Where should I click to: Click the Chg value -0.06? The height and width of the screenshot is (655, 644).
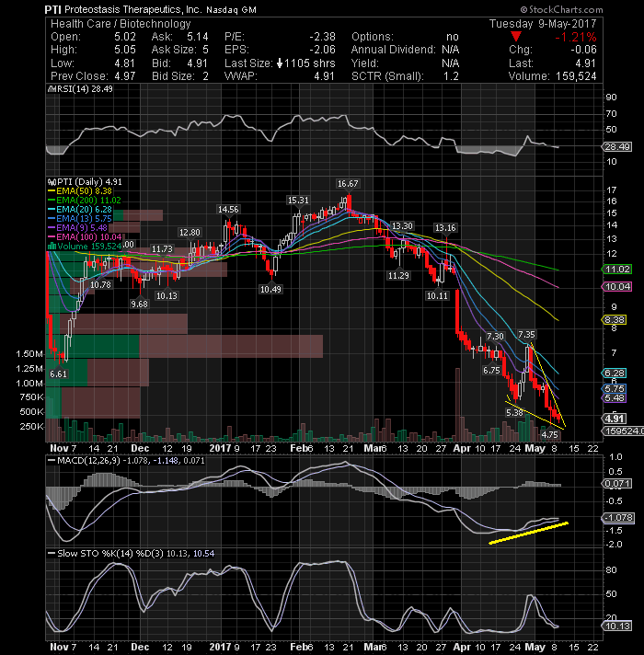pyautogui.click(x=583, y=50)
